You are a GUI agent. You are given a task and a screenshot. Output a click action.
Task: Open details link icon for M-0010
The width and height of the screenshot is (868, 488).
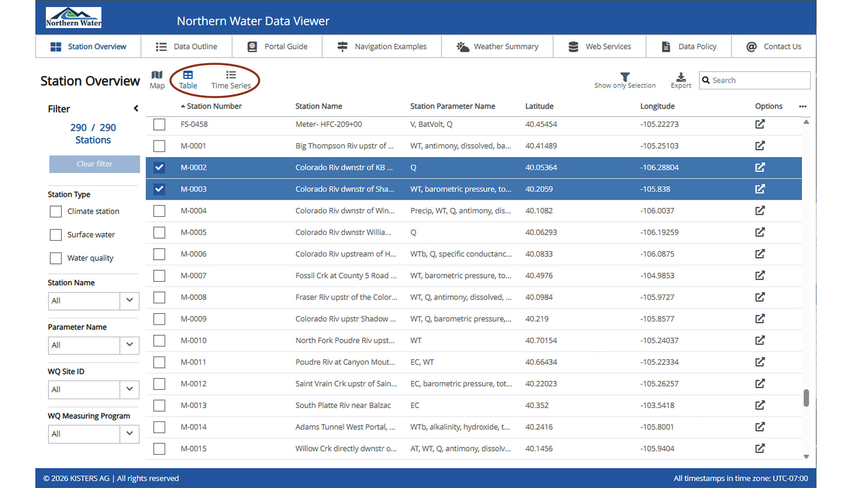pyautogui.click(x=760, y=340)
